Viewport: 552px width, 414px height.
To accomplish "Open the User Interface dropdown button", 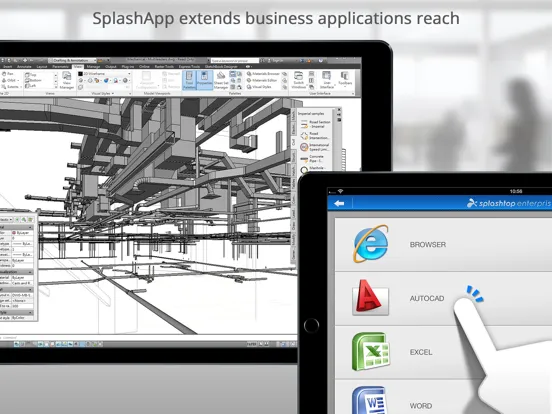I will (327, 80).
